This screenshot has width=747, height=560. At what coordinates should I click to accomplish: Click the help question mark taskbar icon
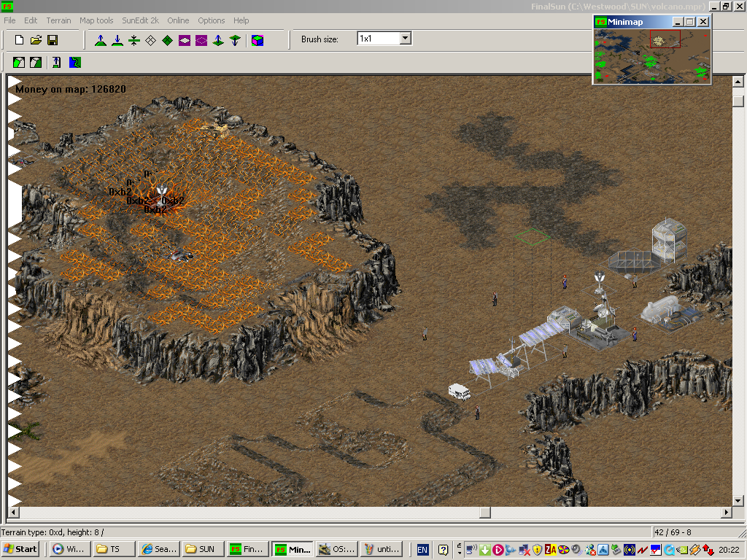[443, 550]
